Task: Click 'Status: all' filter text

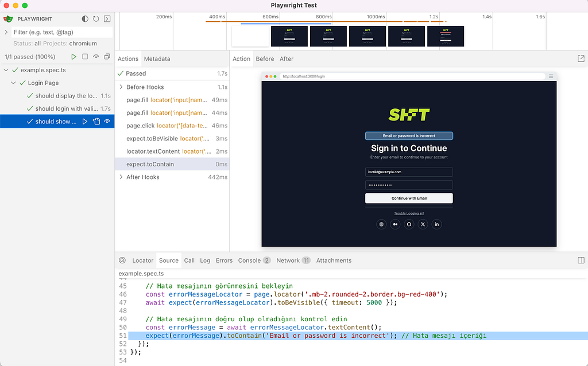Action: [27, 44]
